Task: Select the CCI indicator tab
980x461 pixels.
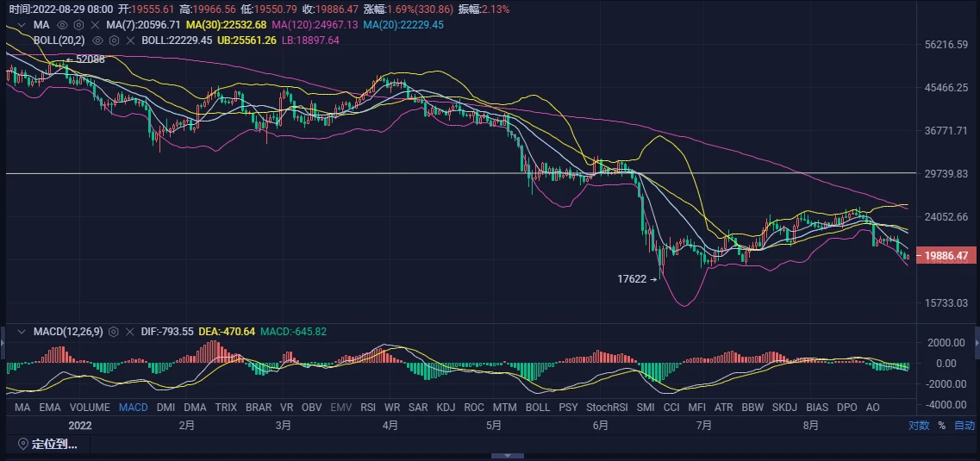Action: click(x=671, y=408)
